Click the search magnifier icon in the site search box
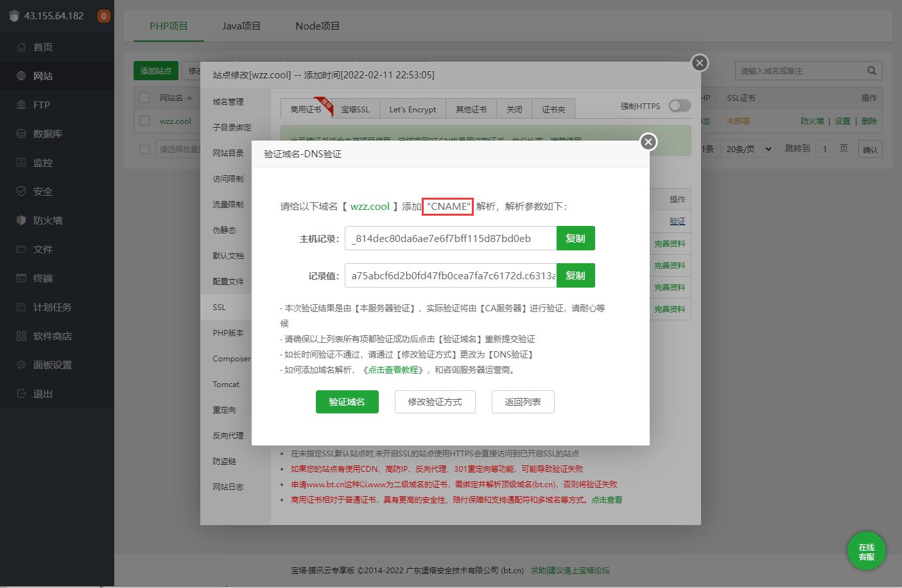 [x=871, y=71]
